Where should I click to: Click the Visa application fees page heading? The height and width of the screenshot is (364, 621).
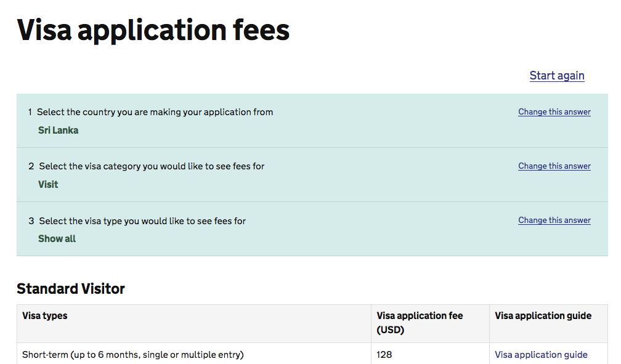click(x=153, y=30)
